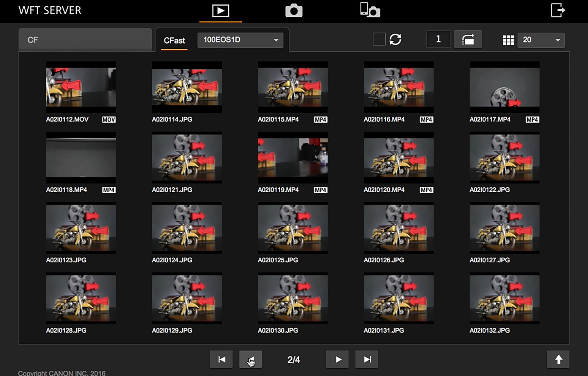Click the rotate display icon button
This screenshot has width=588, height=376.
pyautogui.click(x=468, y=39)
